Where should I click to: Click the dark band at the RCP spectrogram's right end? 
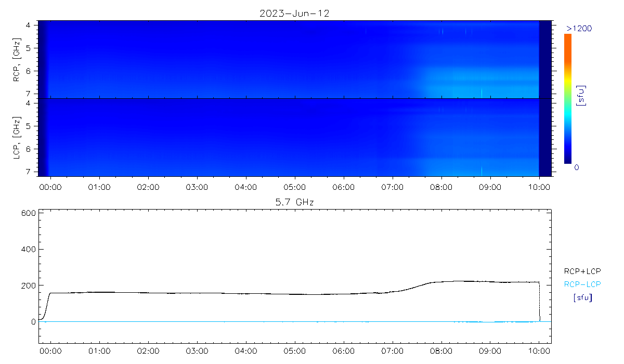[545, 58]
